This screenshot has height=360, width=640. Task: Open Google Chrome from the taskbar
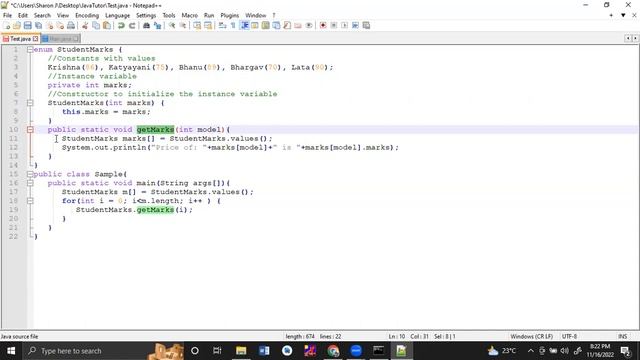(333, 351)
